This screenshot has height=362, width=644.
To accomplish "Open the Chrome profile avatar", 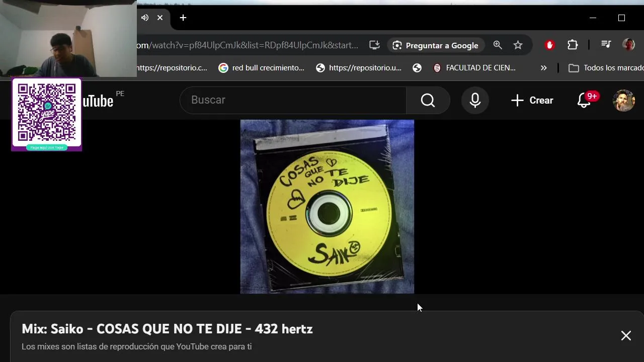I will pos(628,45).
